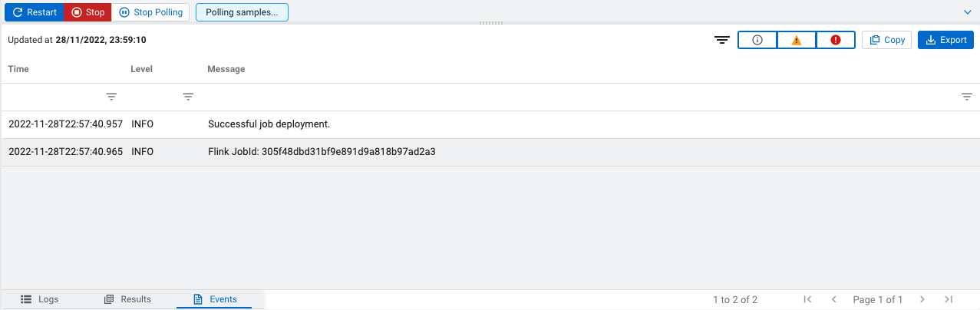Viewport: 980px width, 310px height.
Task: Export the events list
Action: pos(945,41)
